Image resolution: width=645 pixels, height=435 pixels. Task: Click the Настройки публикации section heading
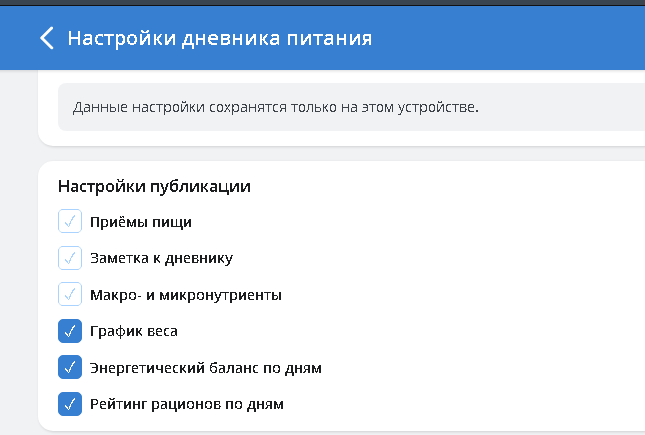pos(154,186)
